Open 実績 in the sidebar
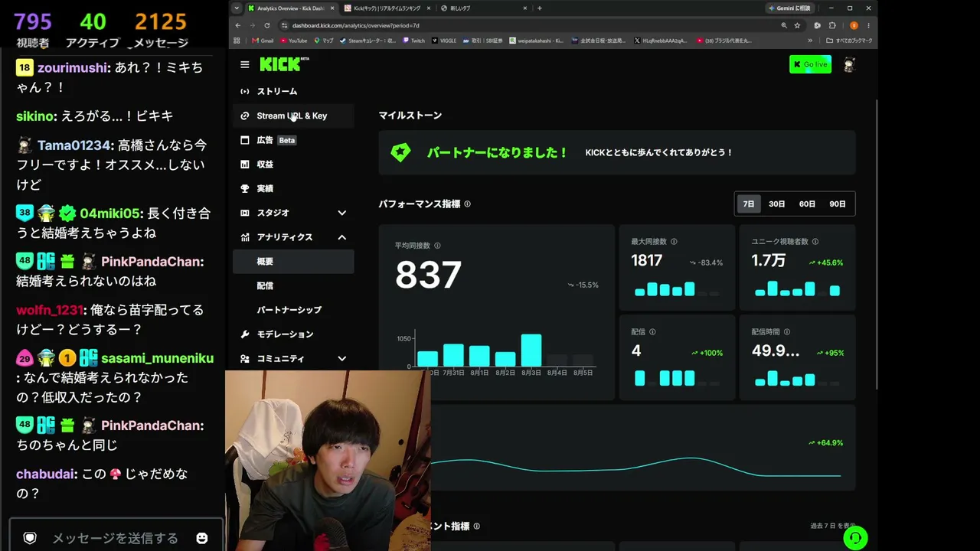Screen dimensions: 980x551 [293, 188]
